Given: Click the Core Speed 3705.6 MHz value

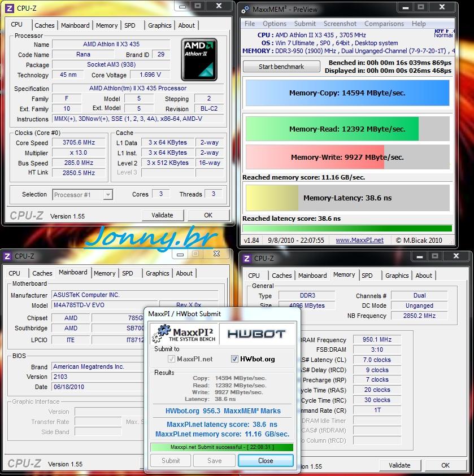Looking at the screenshot, I should click(79, 142).
